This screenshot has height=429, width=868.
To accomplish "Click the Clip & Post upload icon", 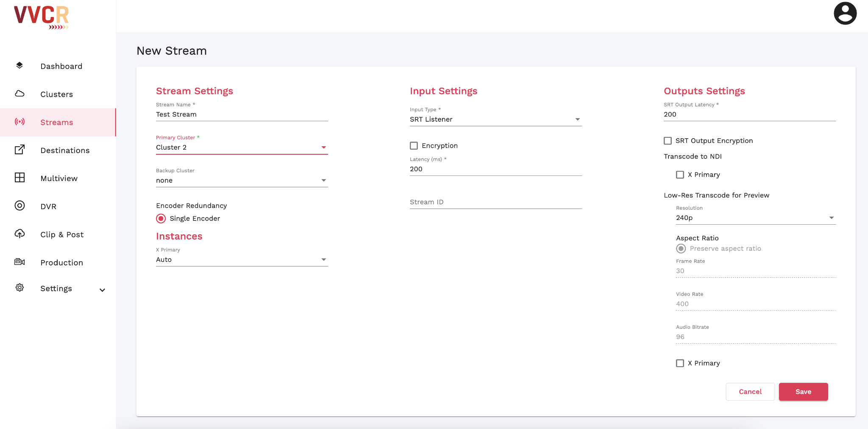I will [x=19, y=234].
